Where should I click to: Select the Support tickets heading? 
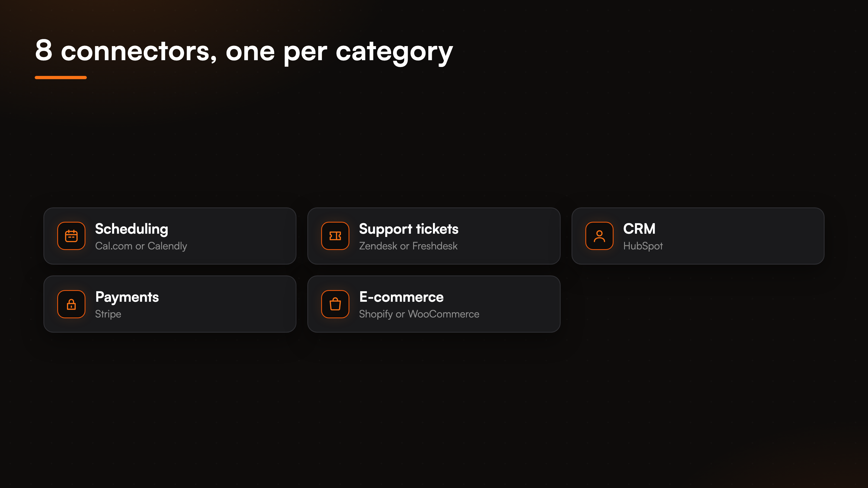point(409,229)
